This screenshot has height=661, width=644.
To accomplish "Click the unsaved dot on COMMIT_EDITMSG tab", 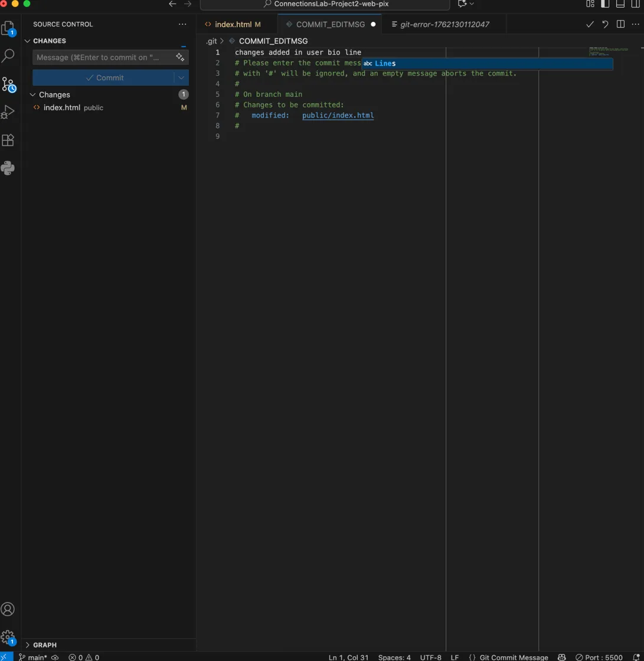I will (x=373, y=24).
